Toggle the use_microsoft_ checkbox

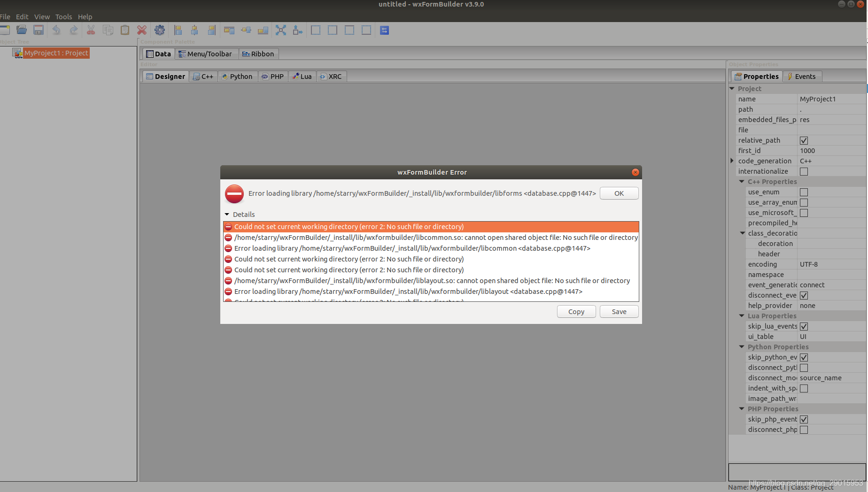pyautogui.click(x=804, y=213)
